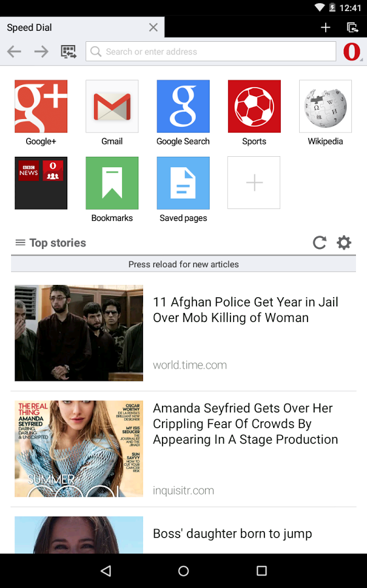The image size is (367, 588).
Task: Close the Speed Dial tab
Action: click(x=153, y=27)
